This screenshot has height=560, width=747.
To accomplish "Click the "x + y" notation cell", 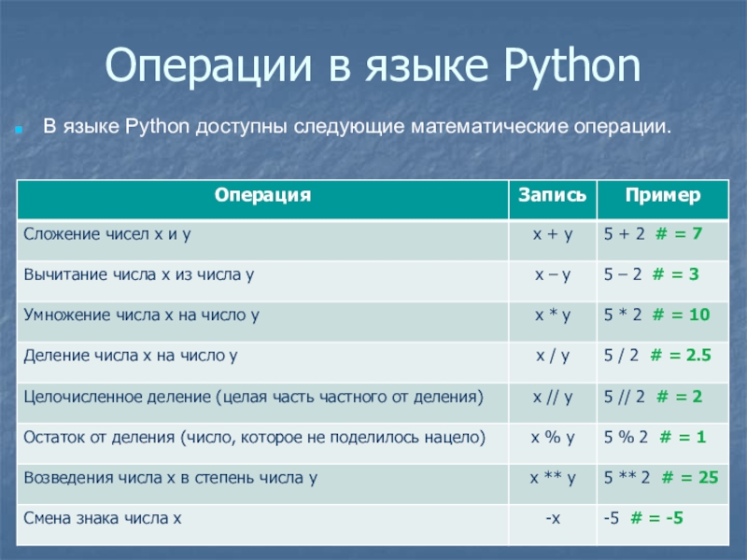I will coord(552,234).
